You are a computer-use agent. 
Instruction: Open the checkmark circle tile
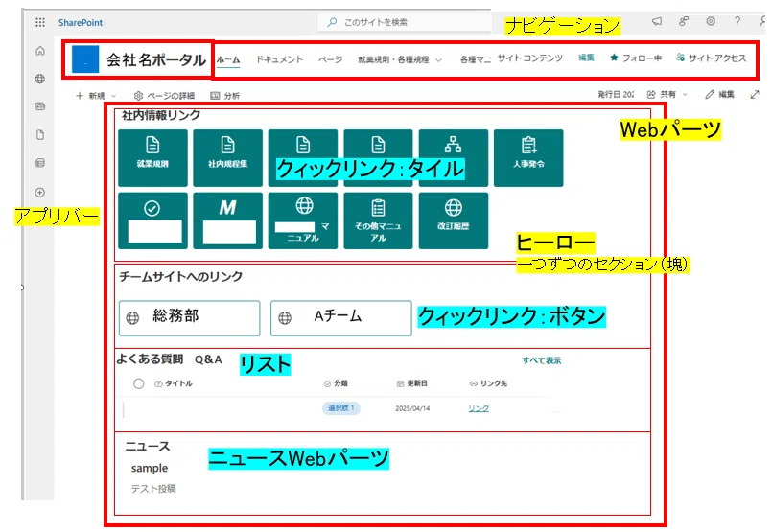point(152,220)
